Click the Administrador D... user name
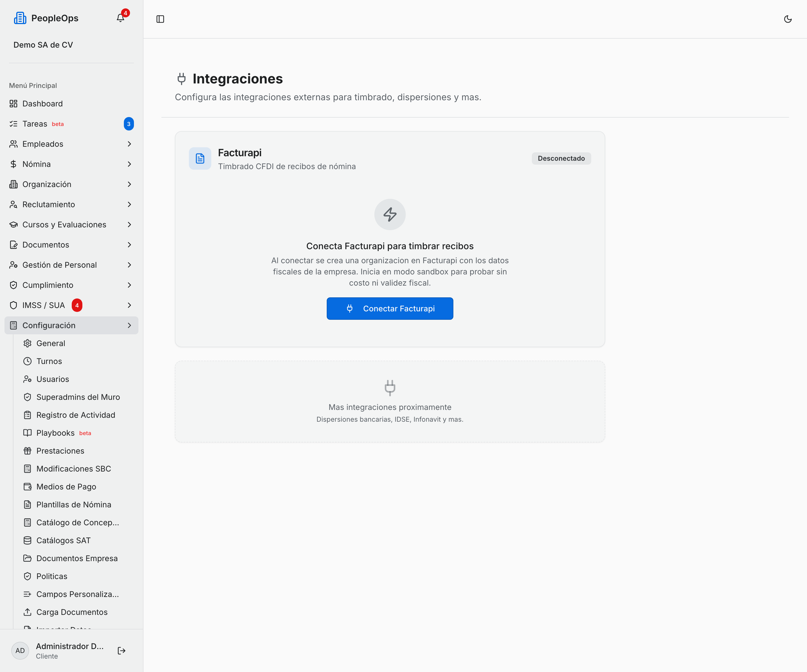The height and width of the screenshot is (672, 807). click(70, 646)
